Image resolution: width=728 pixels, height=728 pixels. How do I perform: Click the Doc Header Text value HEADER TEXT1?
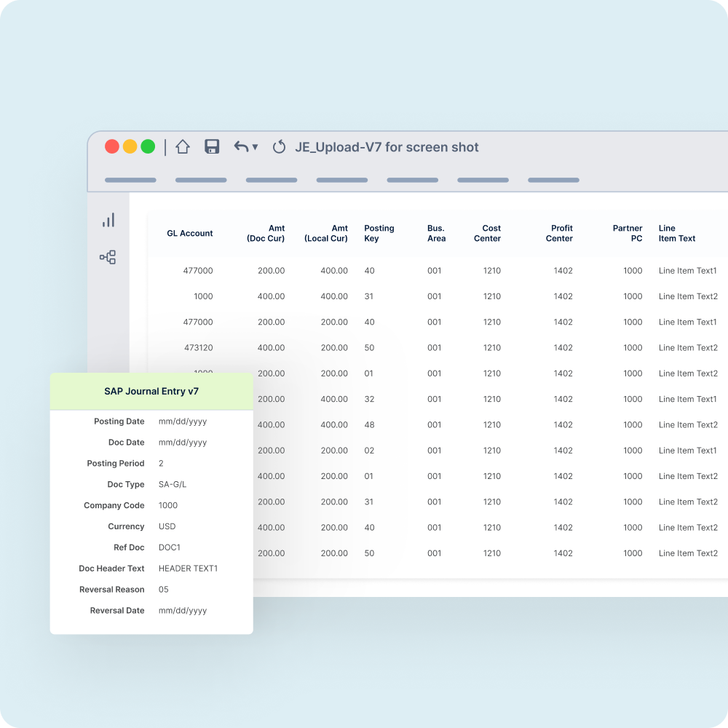(x=188, y=569)
